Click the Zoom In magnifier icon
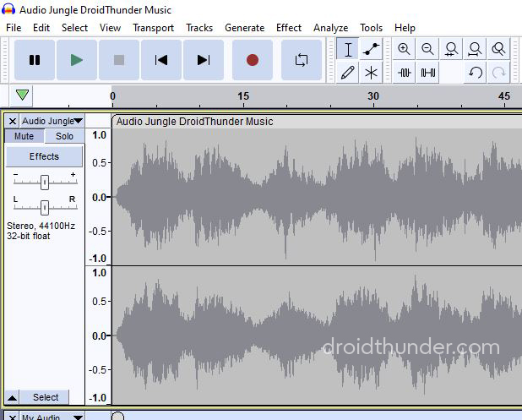 tap(404, 49)
